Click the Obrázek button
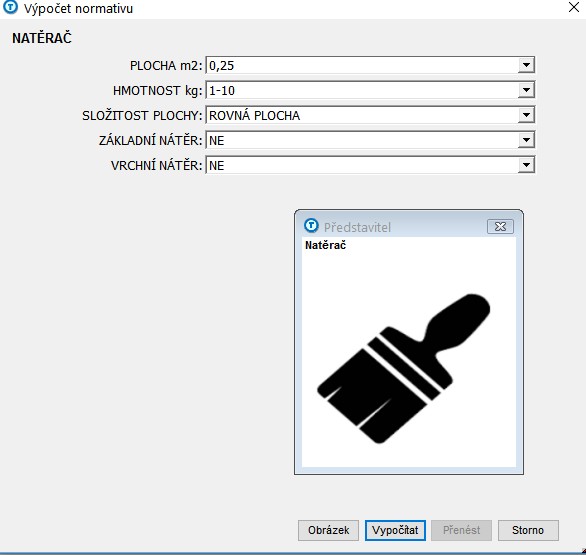The width and height of the screenshot is (586, 555). 329,530
